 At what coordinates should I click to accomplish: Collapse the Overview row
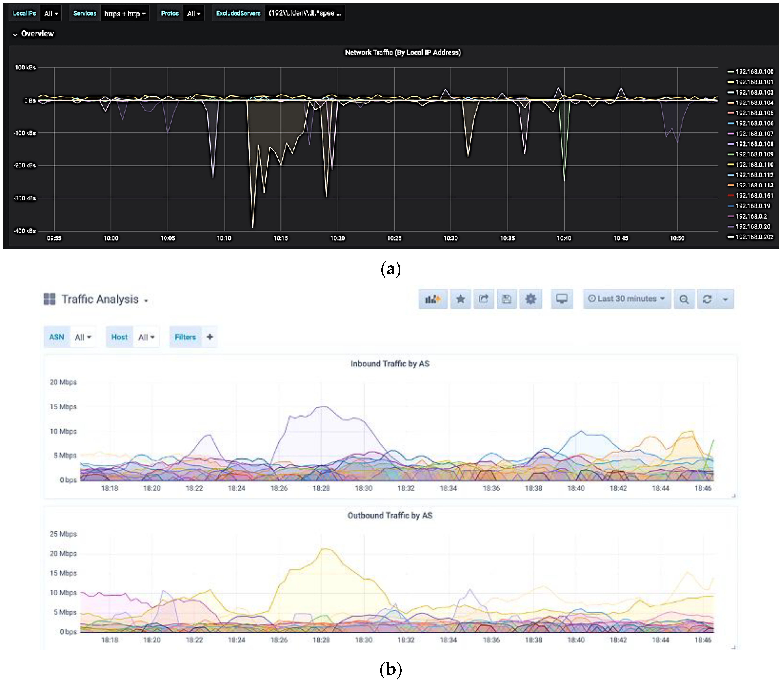click(37, 34)
